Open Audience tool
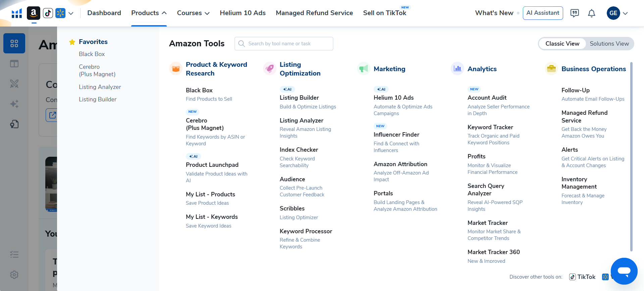The image size is (644, 291). 292,179
